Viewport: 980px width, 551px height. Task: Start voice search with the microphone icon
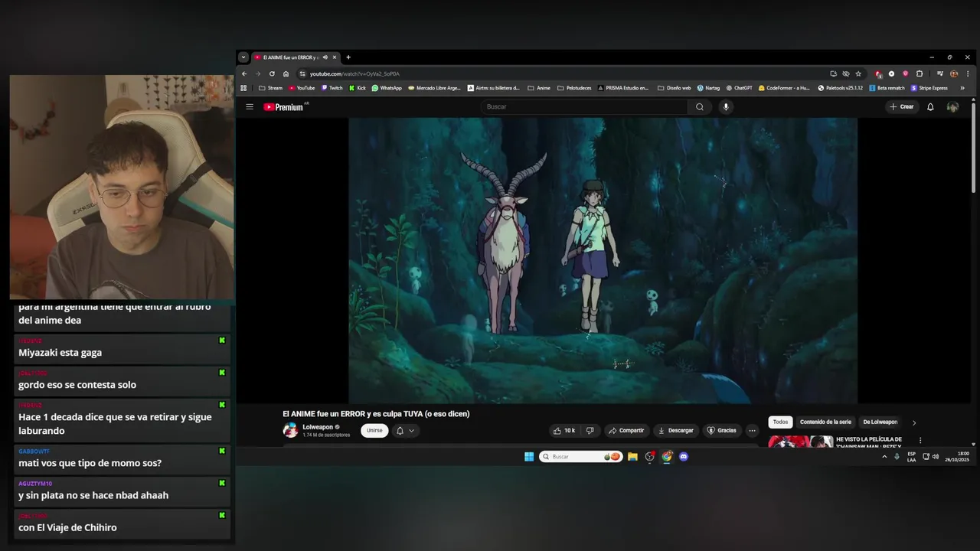726,107
